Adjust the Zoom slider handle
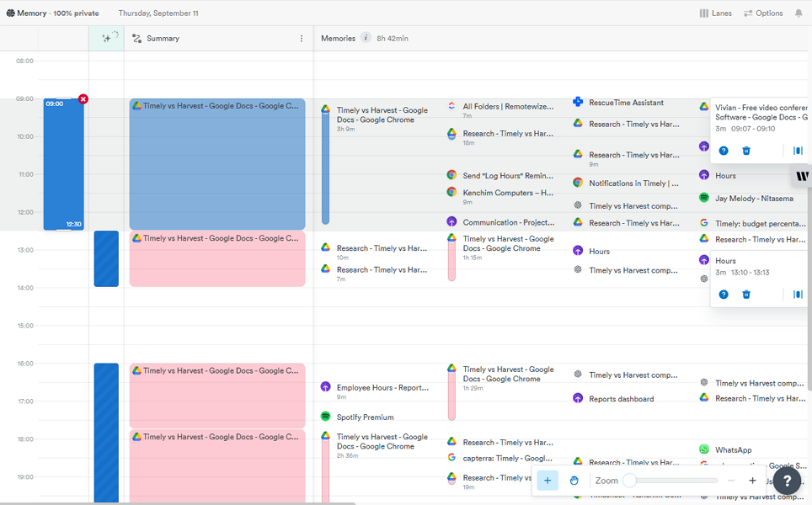This screenshot has width=812, height=505. tap(630, 480)
